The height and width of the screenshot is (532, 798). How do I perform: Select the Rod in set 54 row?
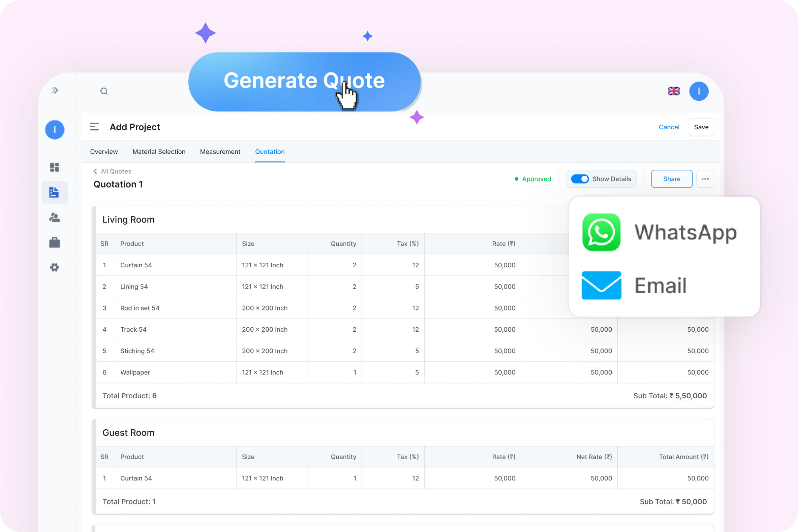405,308
